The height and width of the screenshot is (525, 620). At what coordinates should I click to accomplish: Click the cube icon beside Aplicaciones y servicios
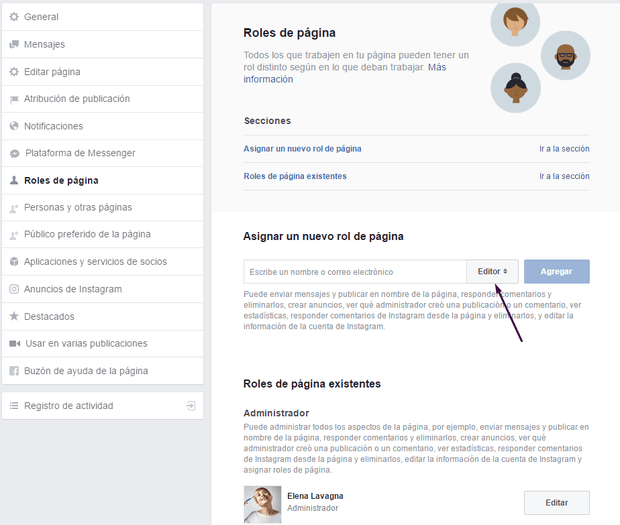(14, 261)
